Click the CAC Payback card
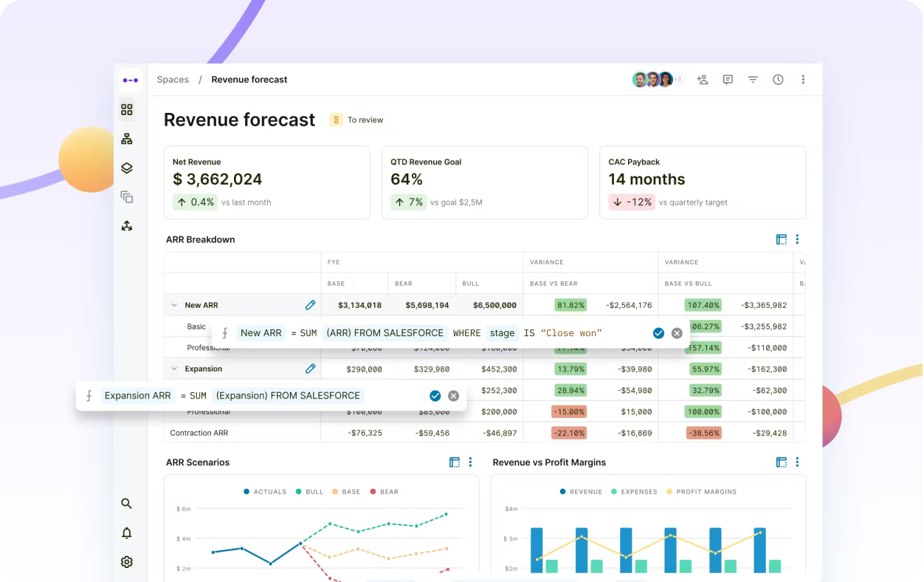924x582 pixels. click(703, 182)
